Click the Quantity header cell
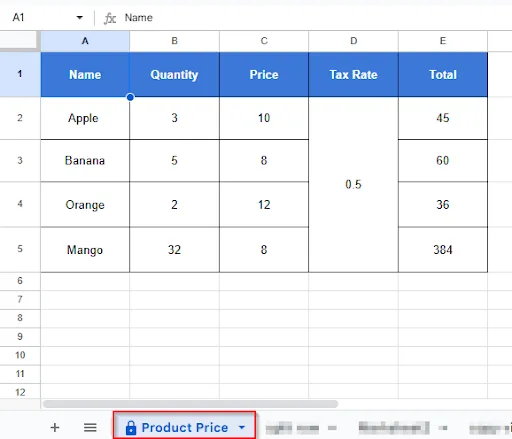 (174, 74)
